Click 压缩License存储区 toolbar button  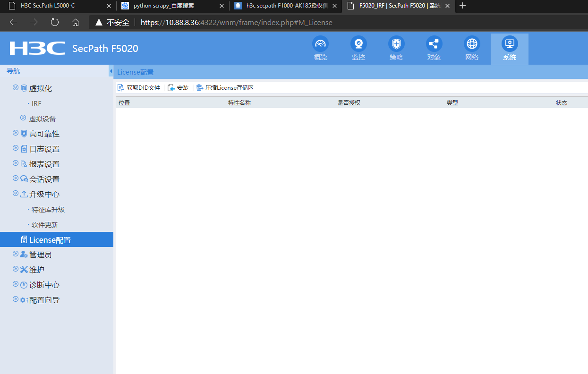click(x=225, y=88)
